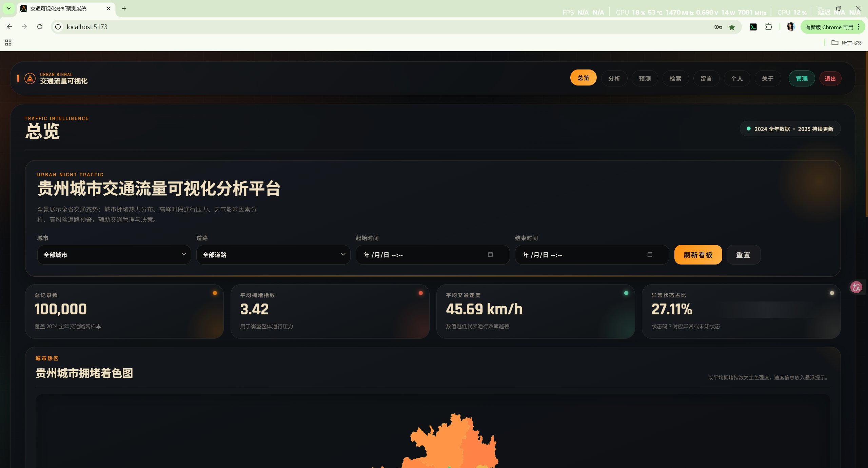Switch to the 预测 navigation tab
The width and height of the screenshot is (868, 468).
(645, 79)
